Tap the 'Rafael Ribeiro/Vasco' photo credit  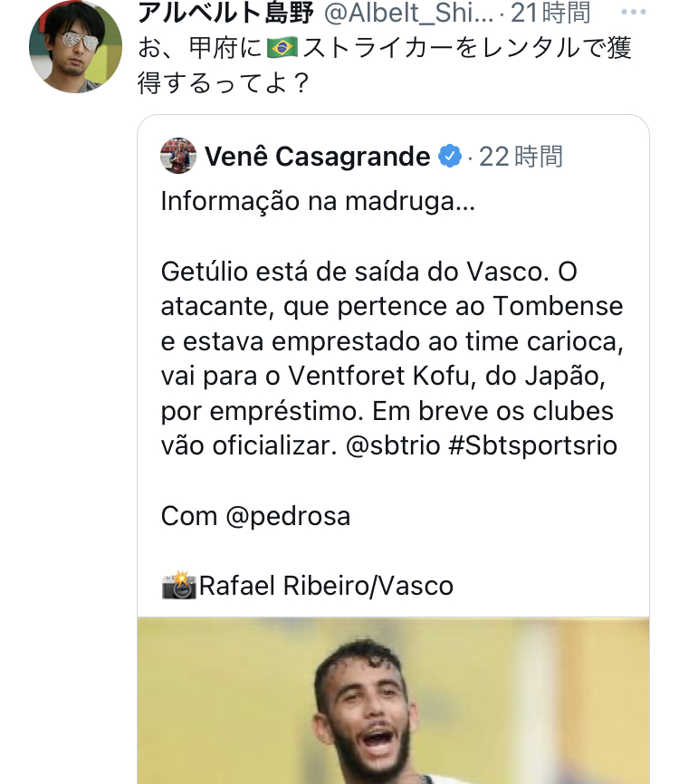326,586
